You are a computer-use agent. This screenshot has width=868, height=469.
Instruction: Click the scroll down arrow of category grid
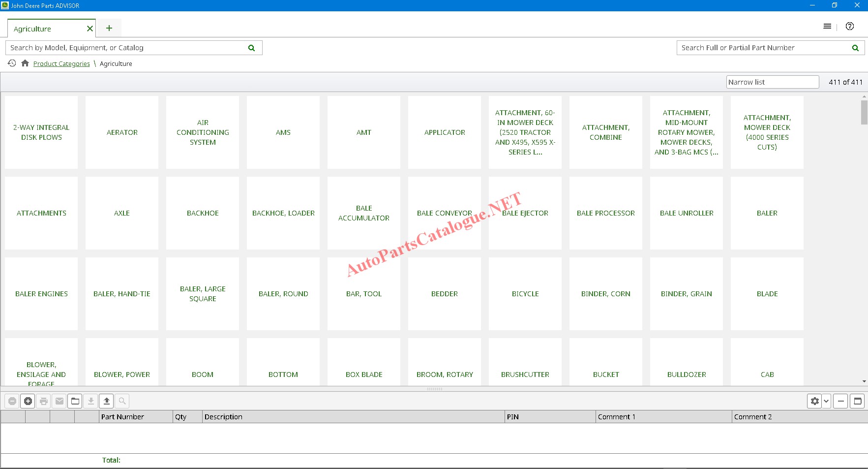point(864,381)
